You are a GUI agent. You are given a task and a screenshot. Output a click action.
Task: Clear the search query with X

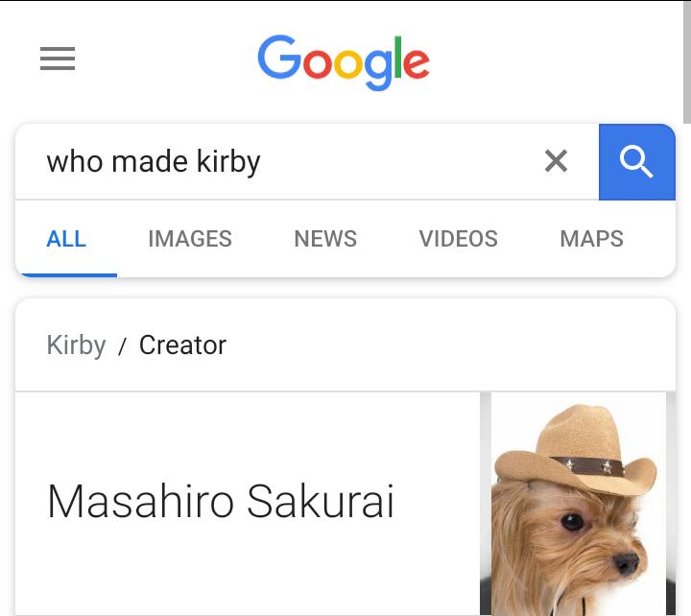[x=556, y=161]
